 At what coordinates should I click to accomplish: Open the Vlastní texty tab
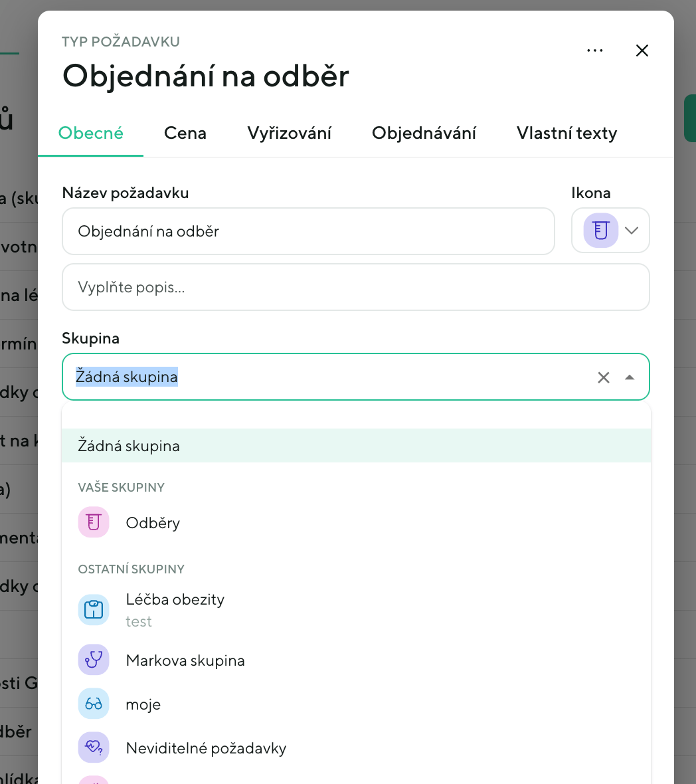point(566,133)
